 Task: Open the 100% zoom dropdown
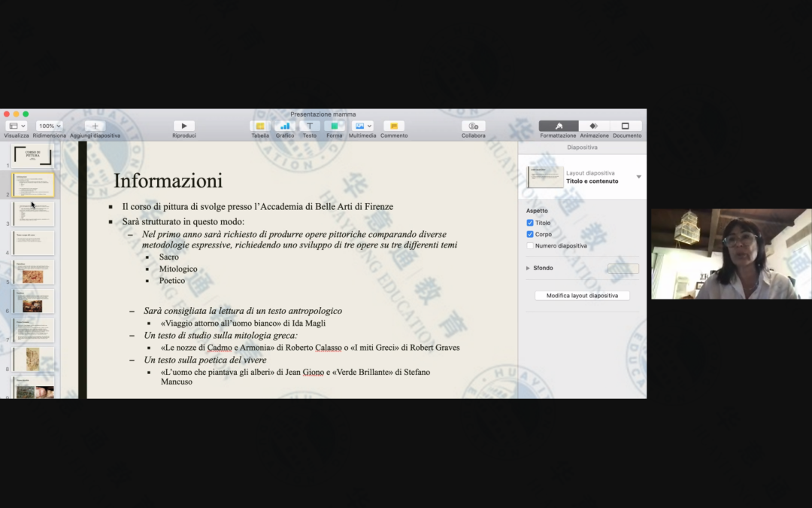[49, 126]
